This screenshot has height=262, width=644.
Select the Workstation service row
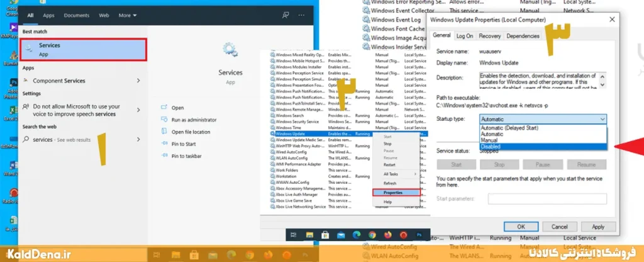click(321, 176)
